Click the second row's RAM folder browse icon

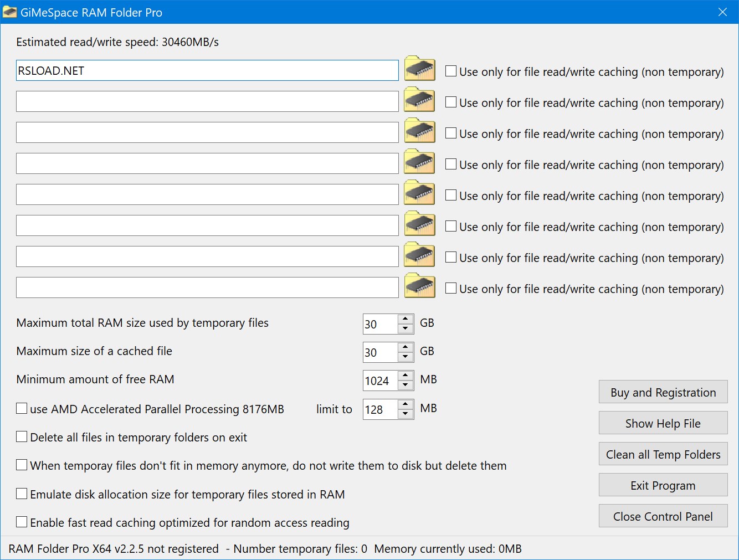[x=419, y=100]
